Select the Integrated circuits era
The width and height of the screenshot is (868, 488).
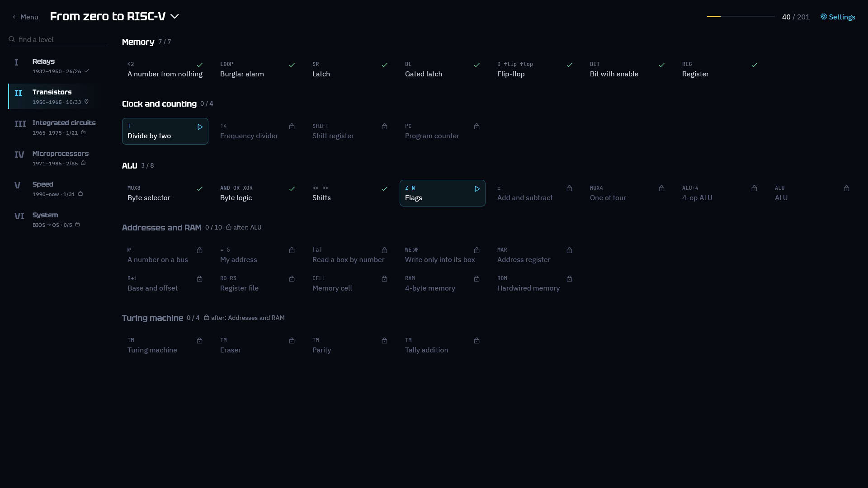tap(57, 127)
